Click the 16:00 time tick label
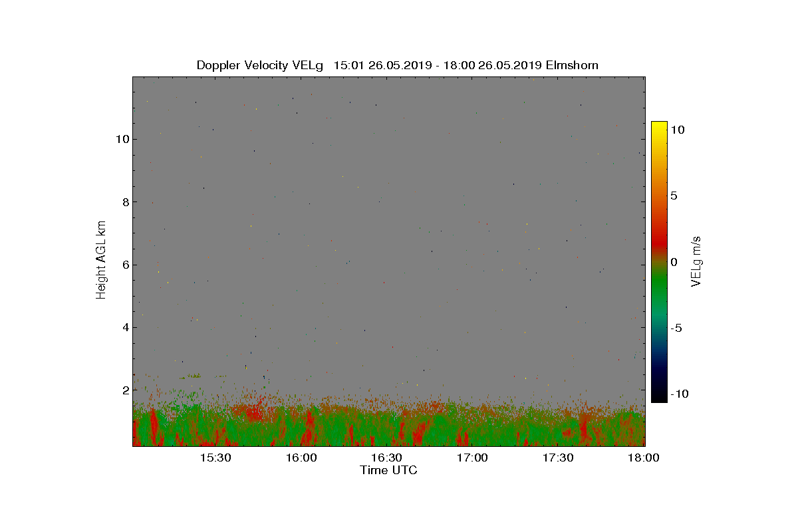Image resolution: width=798 pixels, height=532 pixels. [301, 458]
